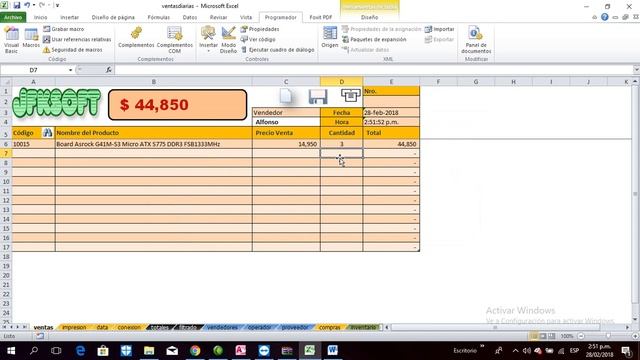Click the $ 44,850 total box

coord(178,104)
